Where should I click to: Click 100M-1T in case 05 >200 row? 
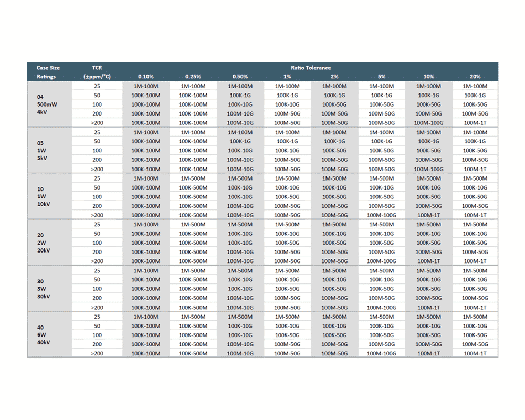(x=475, y=169)
